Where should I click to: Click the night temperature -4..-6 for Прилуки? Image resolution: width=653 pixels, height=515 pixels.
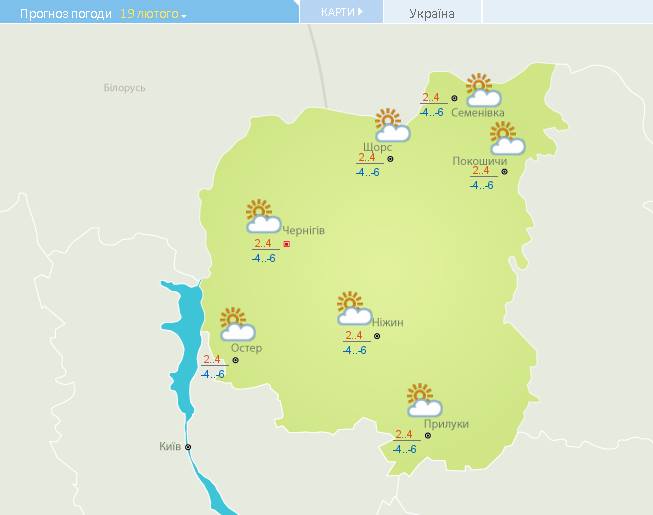(x=404, y=449)
